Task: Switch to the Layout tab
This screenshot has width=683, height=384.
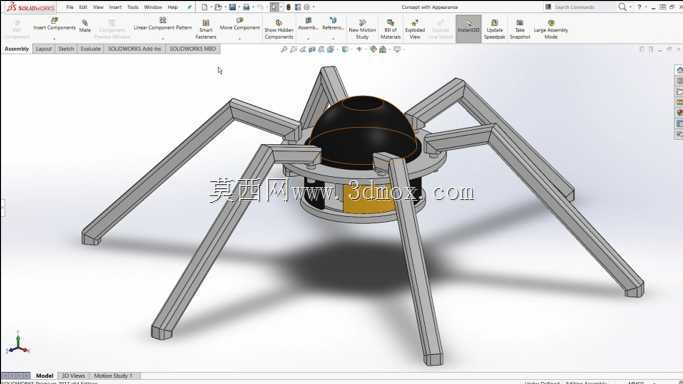Action: click(44, 49)
